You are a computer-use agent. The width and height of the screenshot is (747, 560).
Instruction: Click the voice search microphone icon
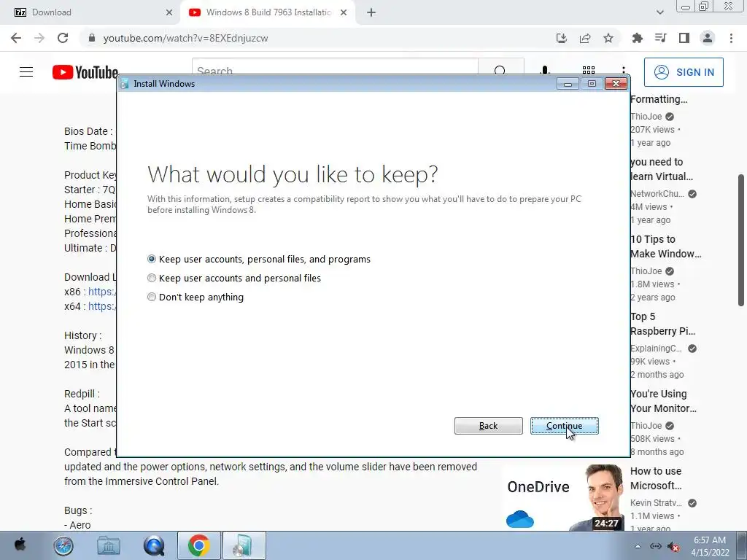pyautogui.click(x=545, y=71)
